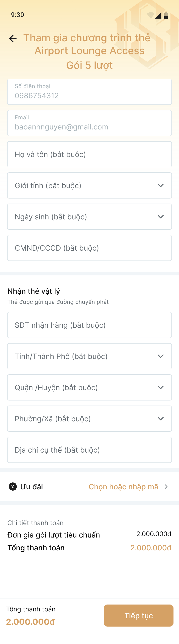
Task: Open Chọn hoặc nhập mã link
Action: [x=123, y=487]
